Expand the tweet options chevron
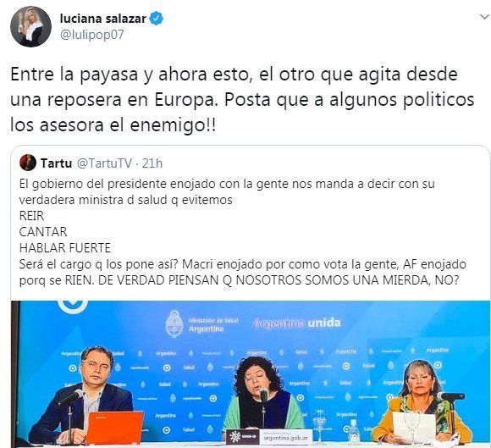491x448 pixels. (x=484, y=17)
